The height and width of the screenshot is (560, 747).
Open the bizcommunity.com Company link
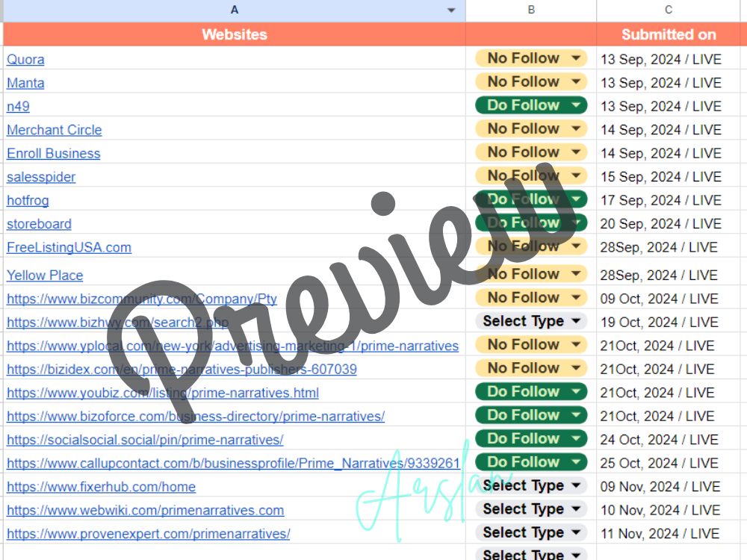click(142, 299)
